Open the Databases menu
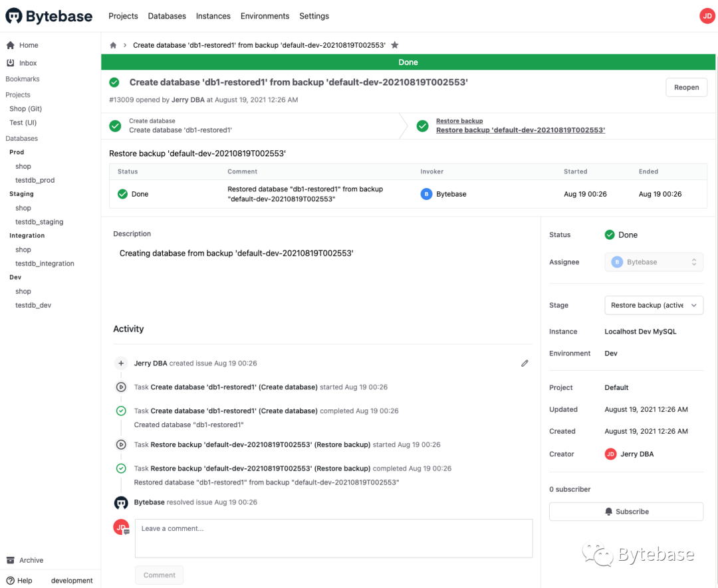 click(x=167, y=16)
